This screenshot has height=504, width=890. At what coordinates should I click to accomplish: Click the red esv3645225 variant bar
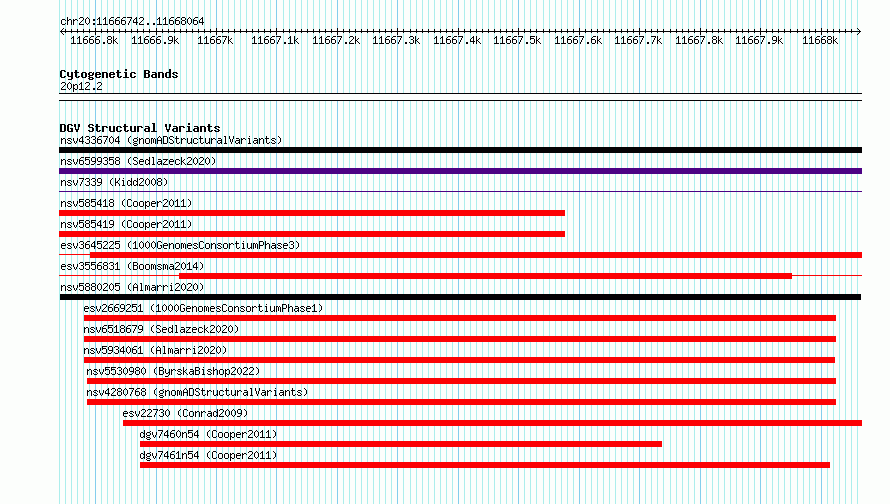(476, 255)
